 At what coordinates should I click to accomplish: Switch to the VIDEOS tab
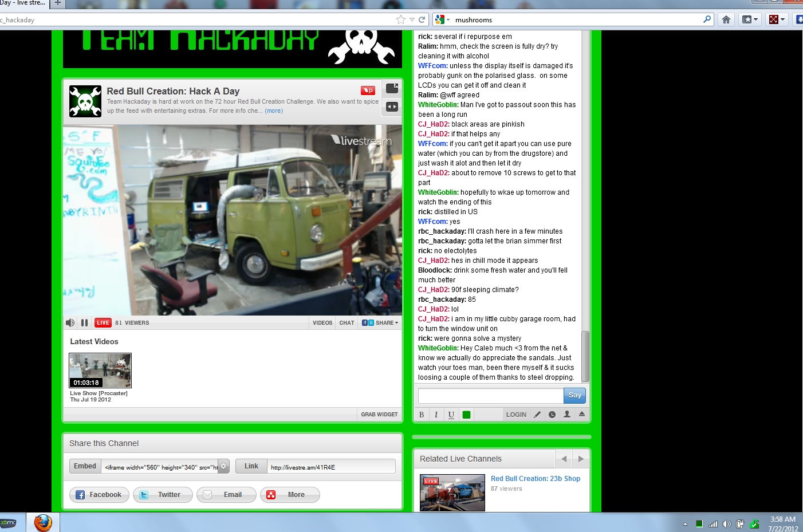point(322,323)
